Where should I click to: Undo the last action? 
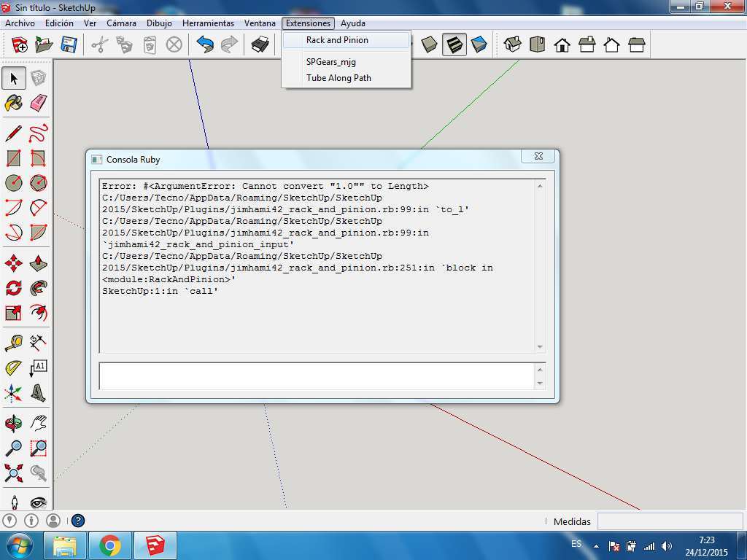205,44
